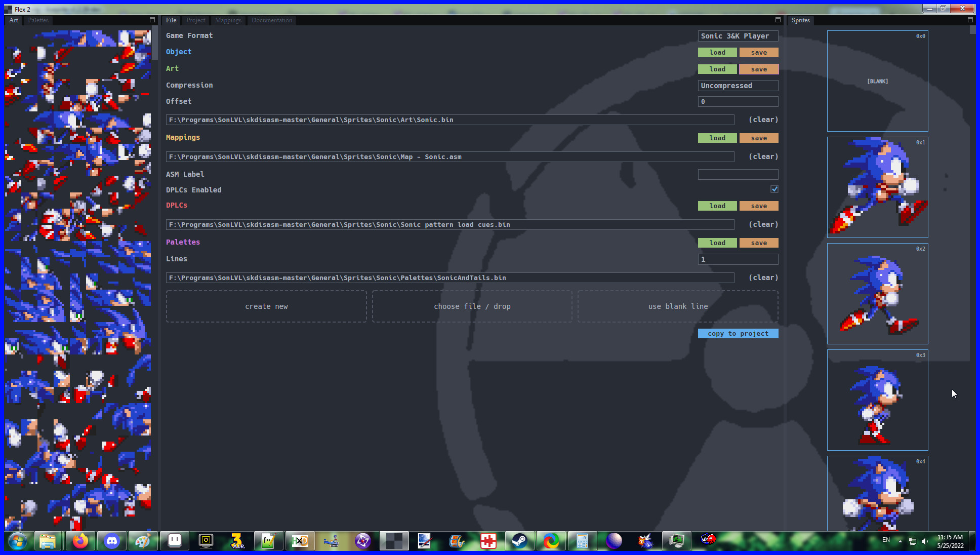980x555 pixels.
Task: Select the Sprites tab
Action: coord(800,20)
